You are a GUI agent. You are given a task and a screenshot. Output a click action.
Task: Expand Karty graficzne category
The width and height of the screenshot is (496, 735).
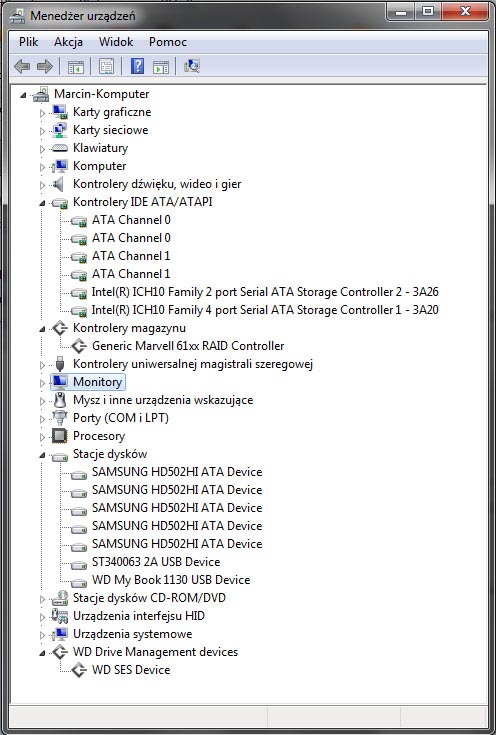[42, 113]
